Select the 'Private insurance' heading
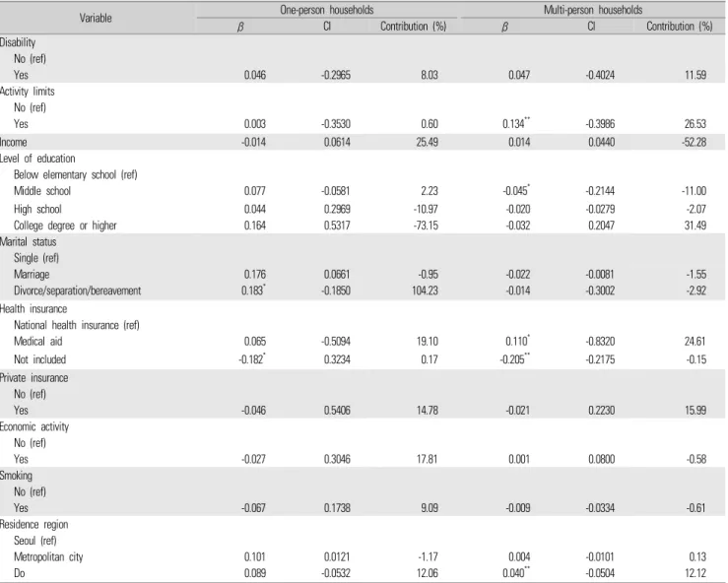728x583 pixels. pyautogui.click(x=33, y=378)
